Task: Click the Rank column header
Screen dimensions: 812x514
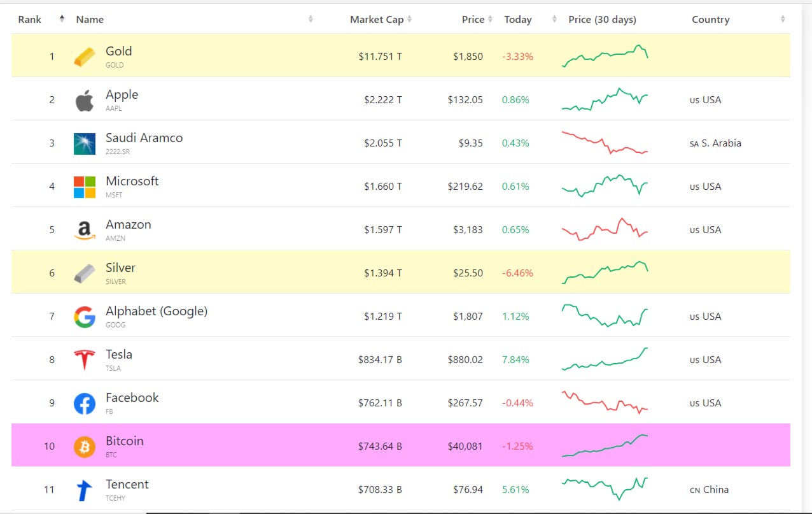Action: tap(29, 20)
